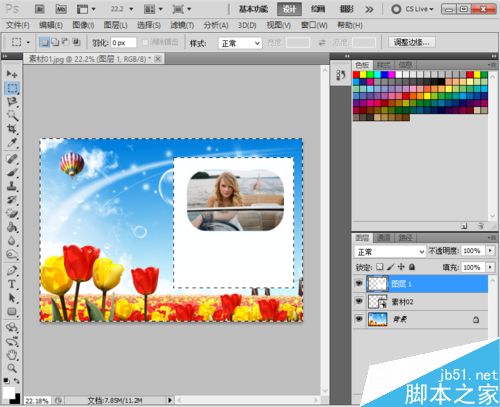Expand more workspaces chevron
The image size is (500, 407).
point(369,9)
